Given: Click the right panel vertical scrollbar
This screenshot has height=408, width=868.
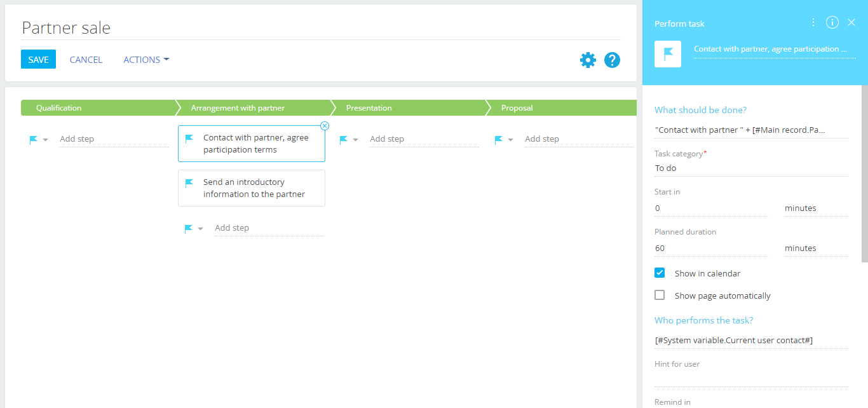Looking at the screenshot, I should (x=864, y=173).
